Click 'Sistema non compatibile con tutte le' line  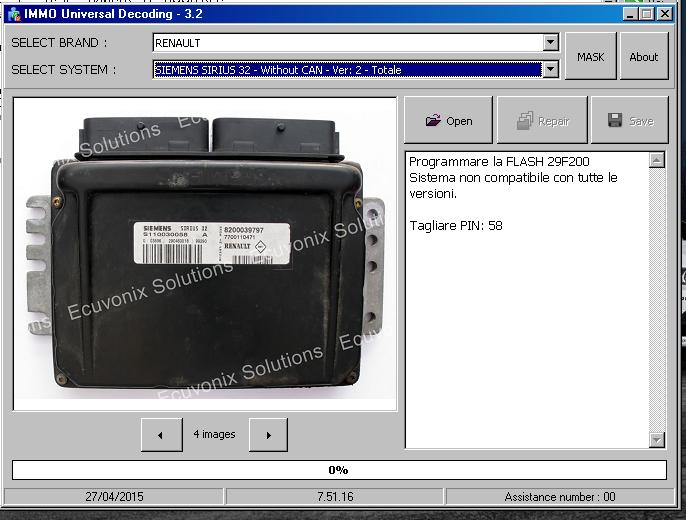(513, 178)
